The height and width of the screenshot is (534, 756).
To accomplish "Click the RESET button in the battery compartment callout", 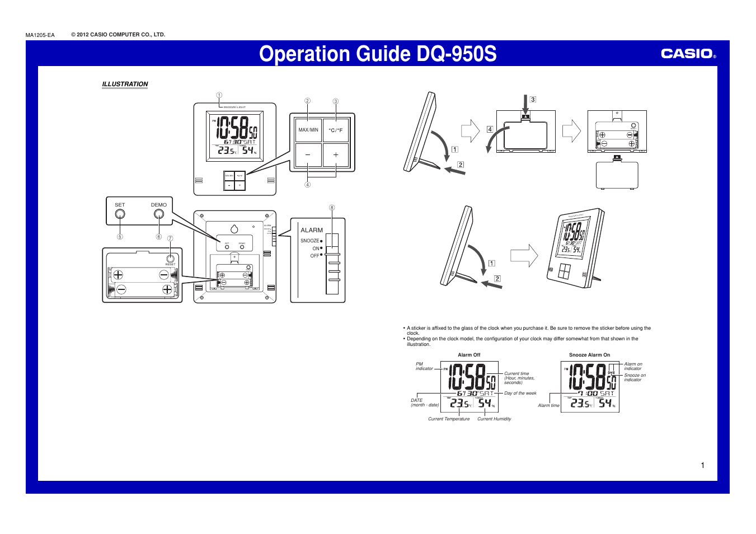I will (x=170, y=259).
